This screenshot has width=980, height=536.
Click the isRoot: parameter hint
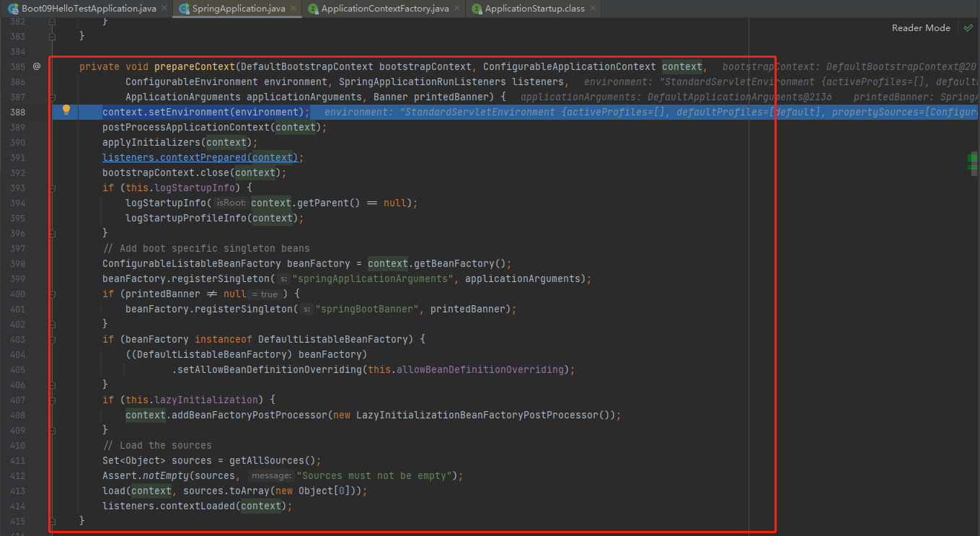(231, 203)
